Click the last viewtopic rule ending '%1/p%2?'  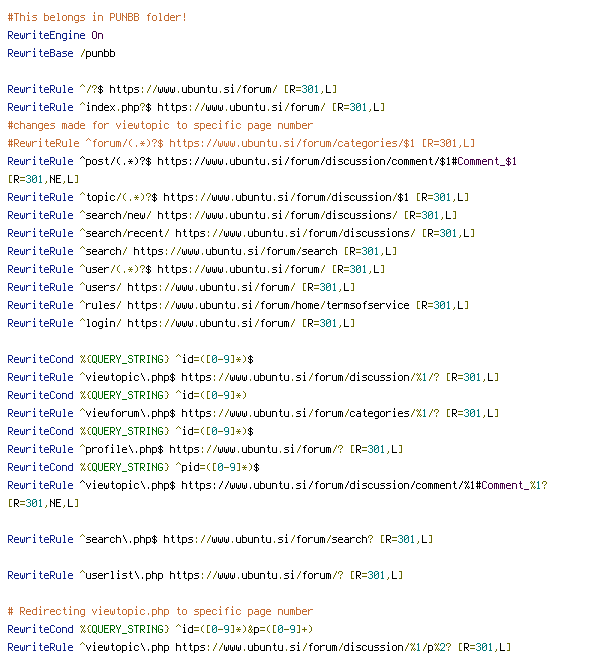point(259,647)
